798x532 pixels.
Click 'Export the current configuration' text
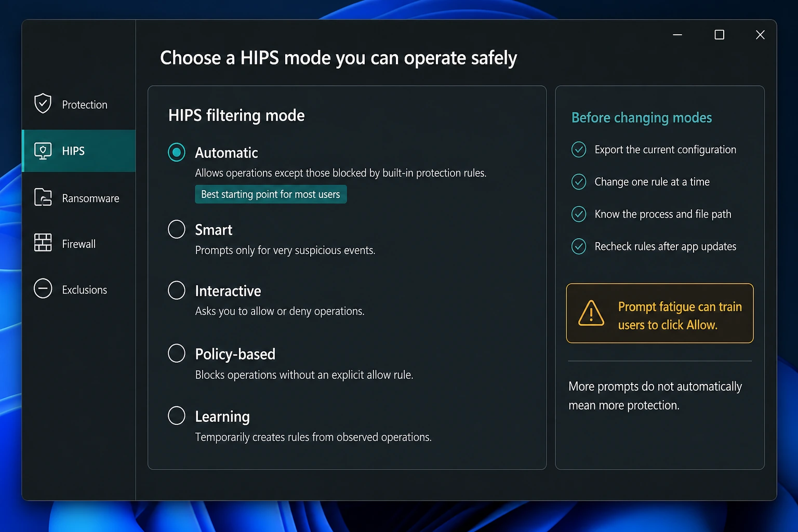[x=666, y=150]
